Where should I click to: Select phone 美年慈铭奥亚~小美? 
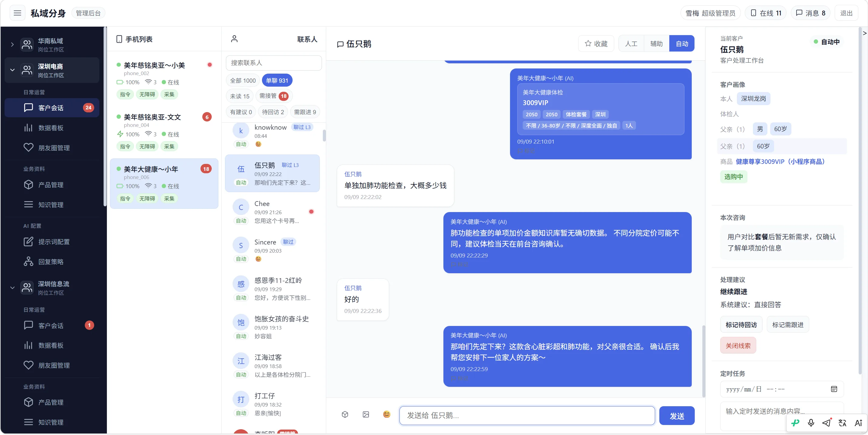pos(164,80)
